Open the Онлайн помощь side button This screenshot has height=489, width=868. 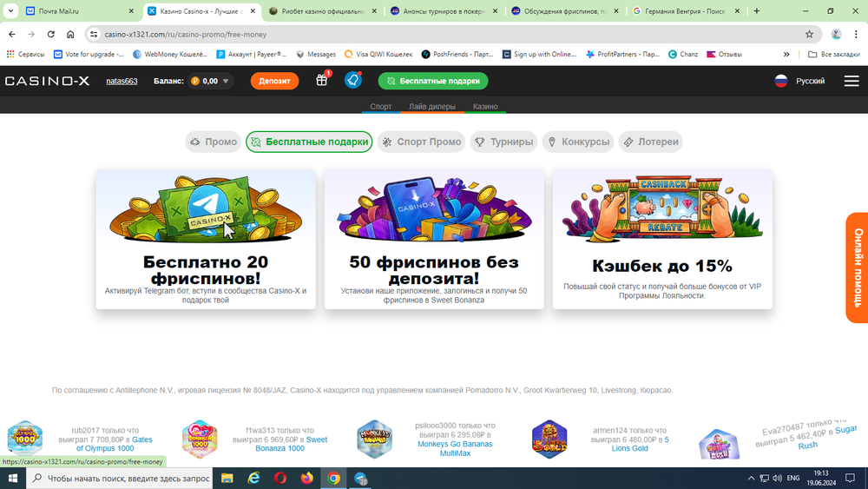858,268
